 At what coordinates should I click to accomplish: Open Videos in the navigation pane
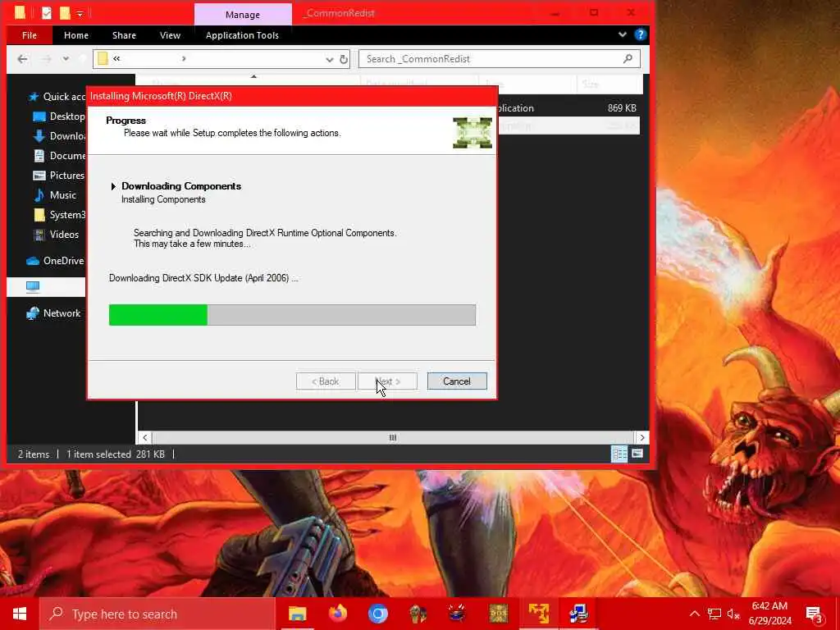pos(57,235)
